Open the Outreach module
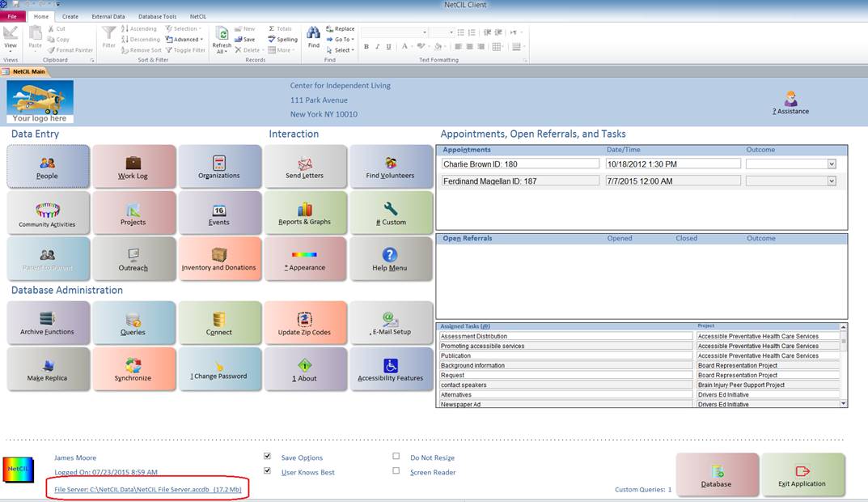This screenshot has width=868, height=502. [133, 259]
